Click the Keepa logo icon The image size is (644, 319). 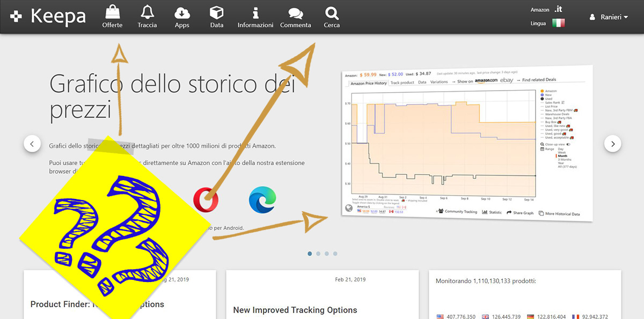(16, 16)
